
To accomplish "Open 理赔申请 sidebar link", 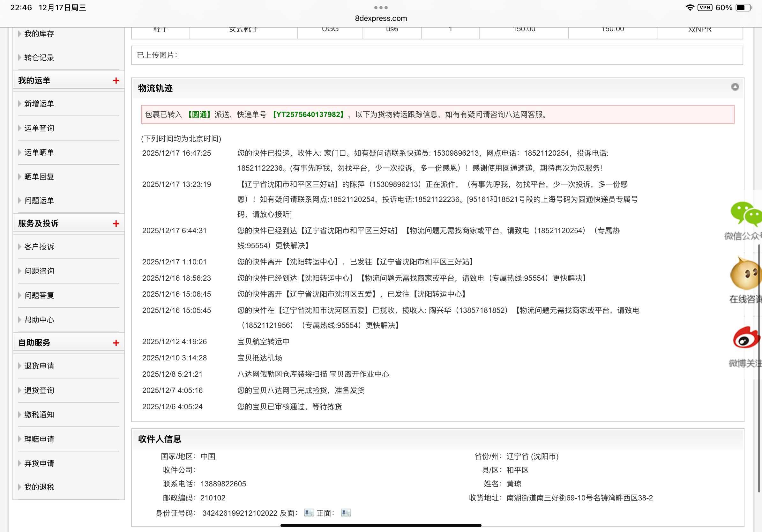I will (x=39, y=439).
